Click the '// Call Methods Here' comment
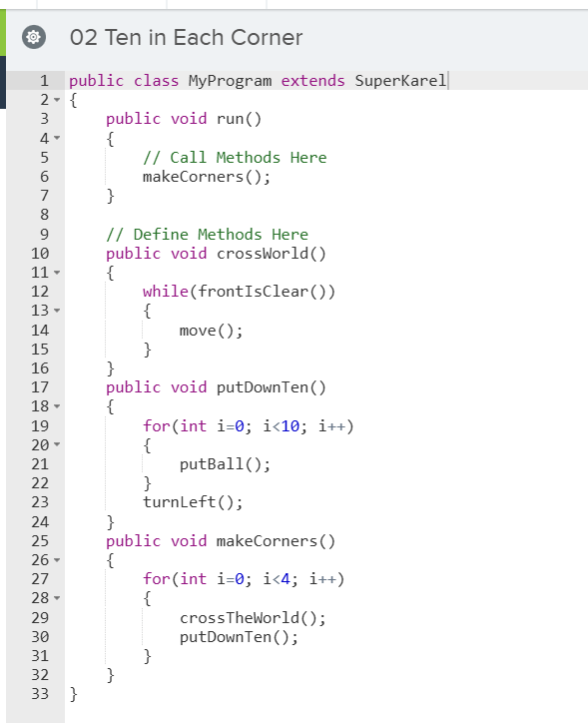The image size is (588, 723). 235,158
